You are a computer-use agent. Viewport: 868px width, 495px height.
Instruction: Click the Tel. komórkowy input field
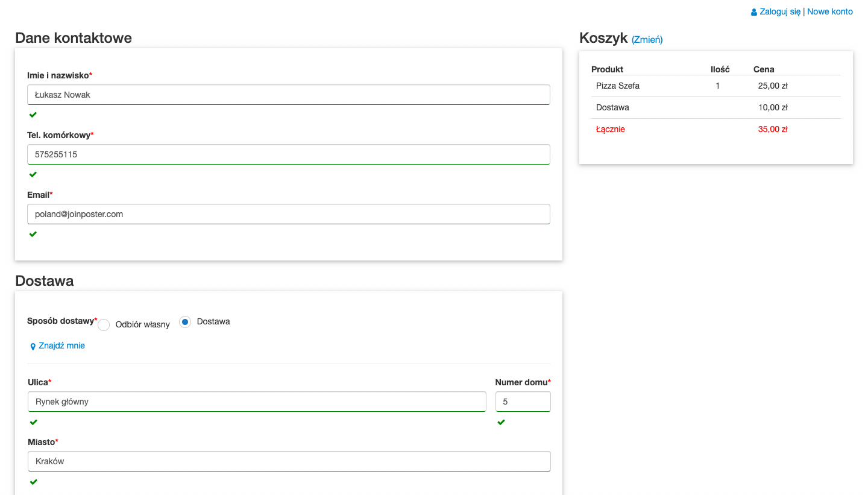pos(288,154)
